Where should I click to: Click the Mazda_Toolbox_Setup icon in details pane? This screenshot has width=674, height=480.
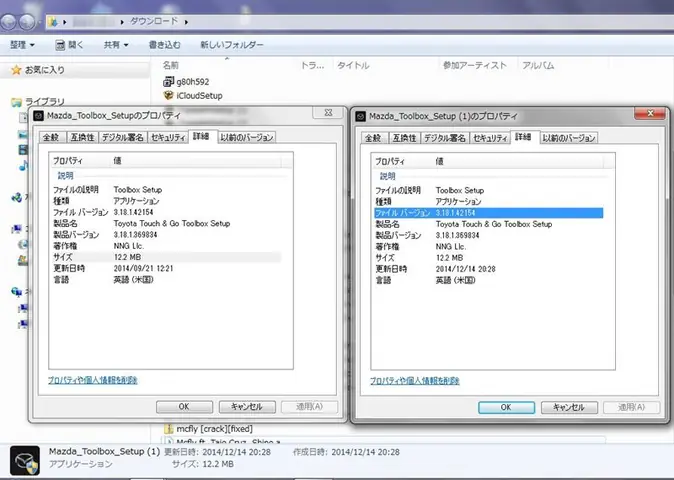[24, 459]
